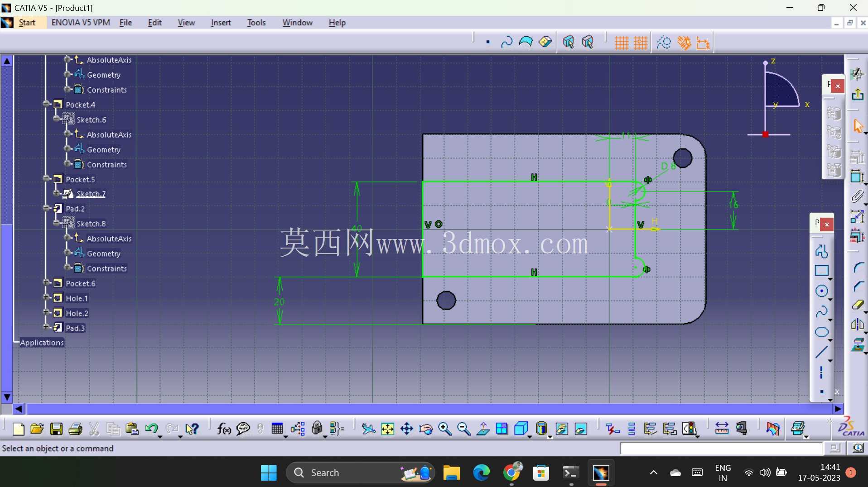The height and width of the screenshot is (487, 868).
Task: Click tree scroll down arrow
Action: (7, 397)
